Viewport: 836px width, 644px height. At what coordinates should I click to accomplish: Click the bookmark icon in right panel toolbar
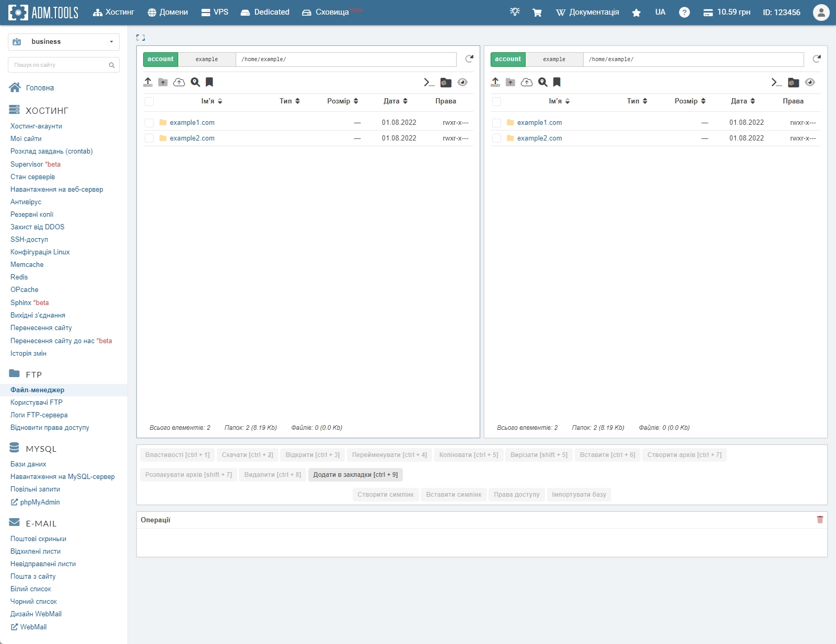click(557, 82)
